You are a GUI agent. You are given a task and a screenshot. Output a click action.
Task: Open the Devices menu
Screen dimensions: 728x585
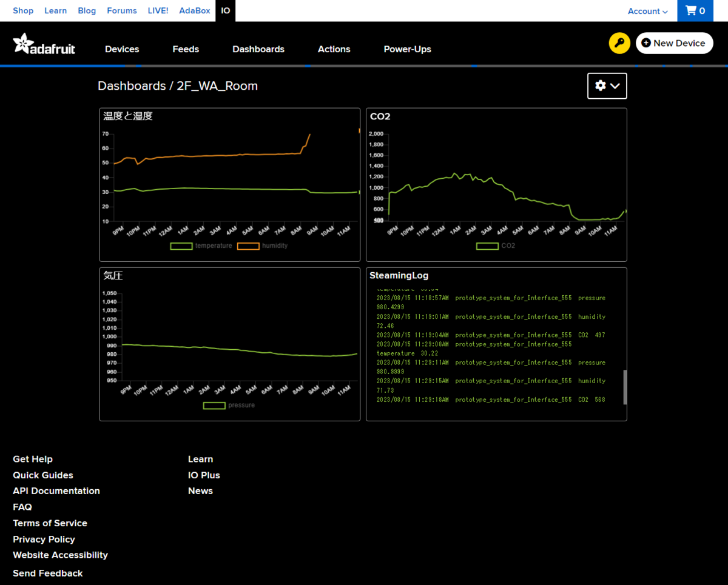point(122,49)
